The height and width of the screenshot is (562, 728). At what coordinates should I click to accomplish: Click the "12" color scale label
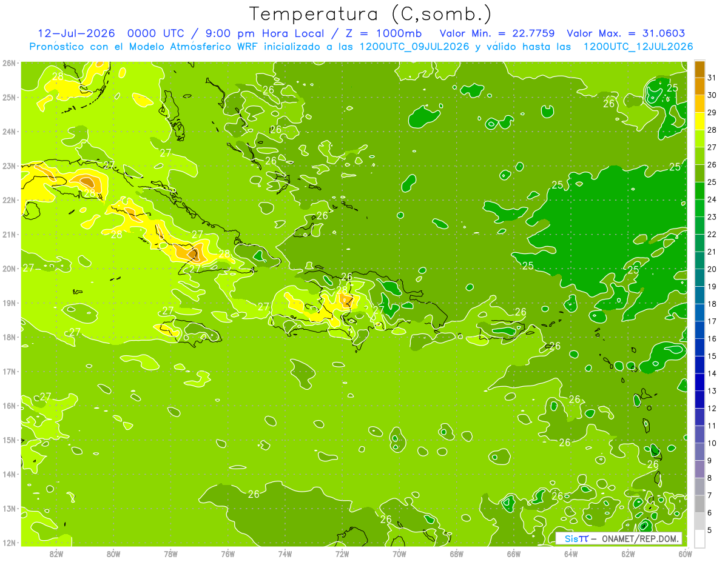coord(712,408)
